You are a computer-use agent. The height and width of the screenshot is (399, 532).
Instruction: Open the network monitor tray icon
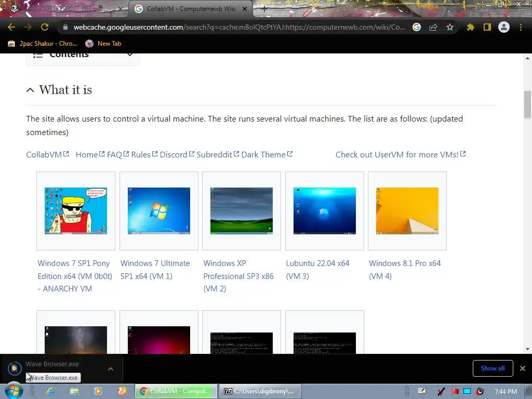click(467, 391)
